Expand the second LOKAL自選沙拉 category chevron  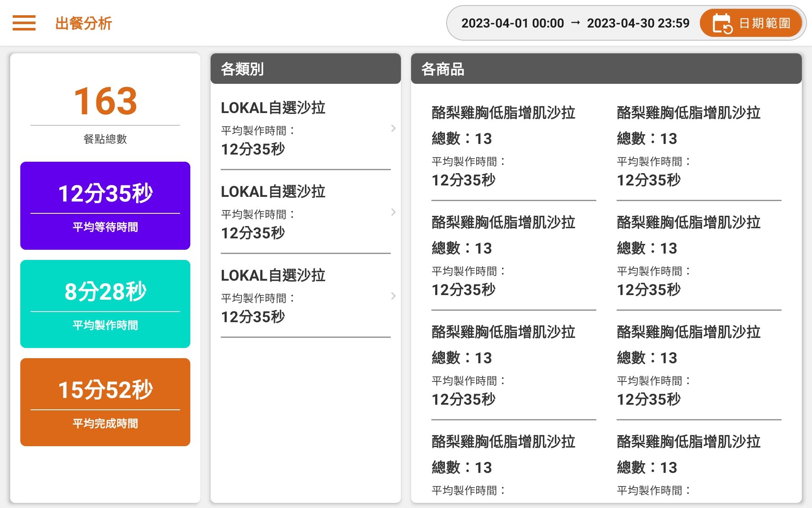(393, 212)
